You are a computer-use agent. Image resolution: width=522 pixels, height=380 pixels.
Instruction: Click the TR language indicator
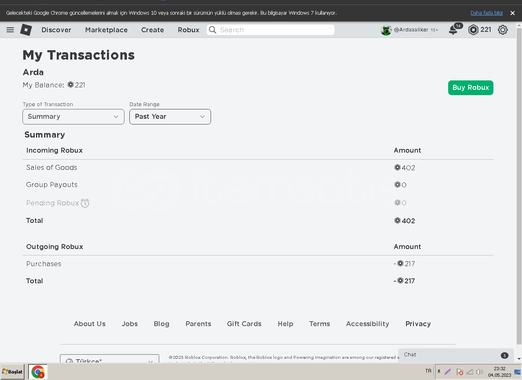click(x=428, y=371)
